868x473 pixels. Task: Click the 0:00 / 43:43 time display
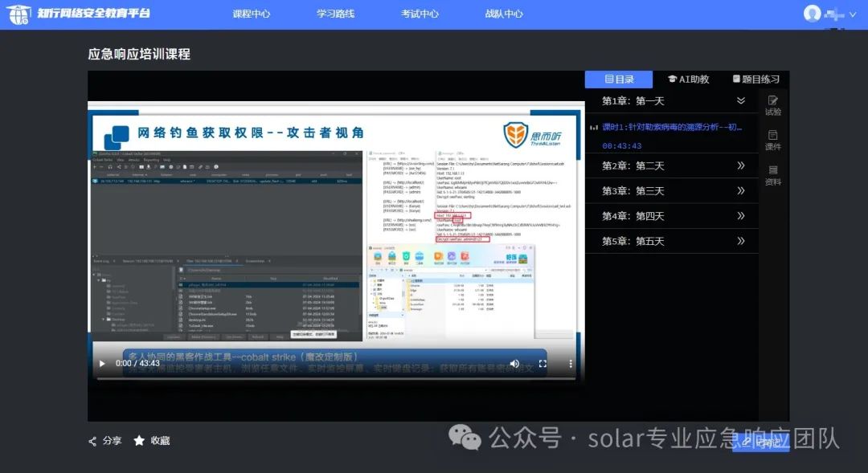[137, 364]
